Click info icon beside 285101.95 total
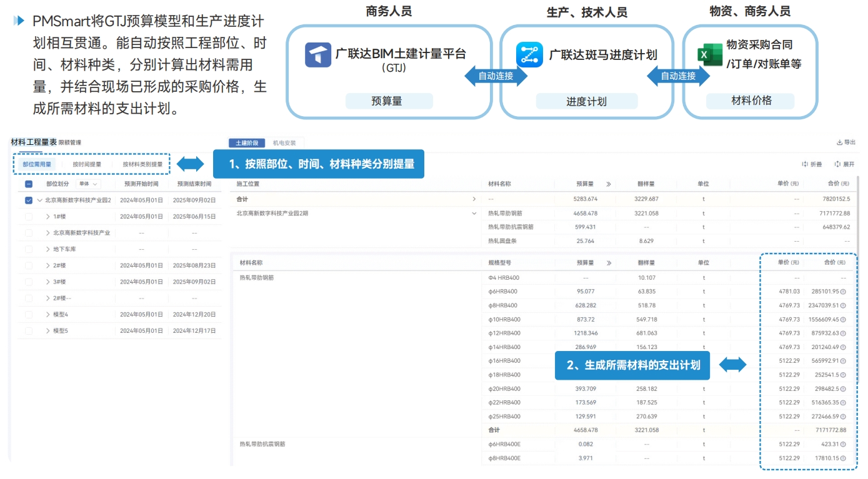 [843, 292]
